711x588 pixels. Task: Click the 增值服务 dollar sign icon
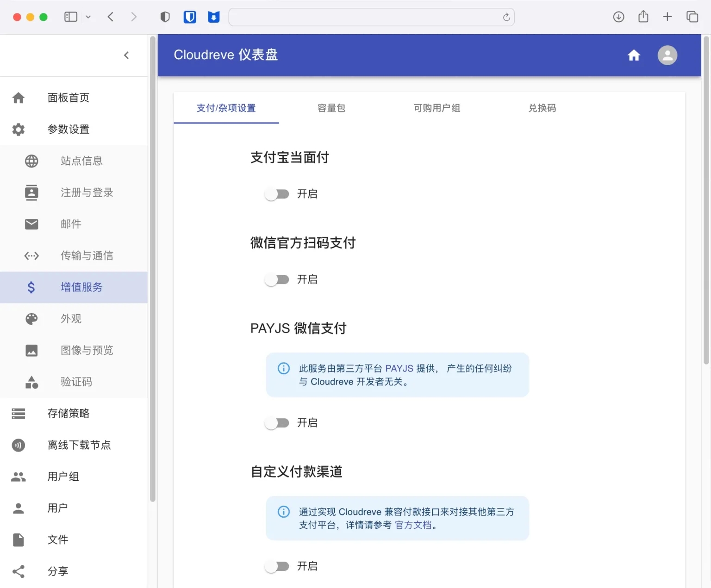31,287
